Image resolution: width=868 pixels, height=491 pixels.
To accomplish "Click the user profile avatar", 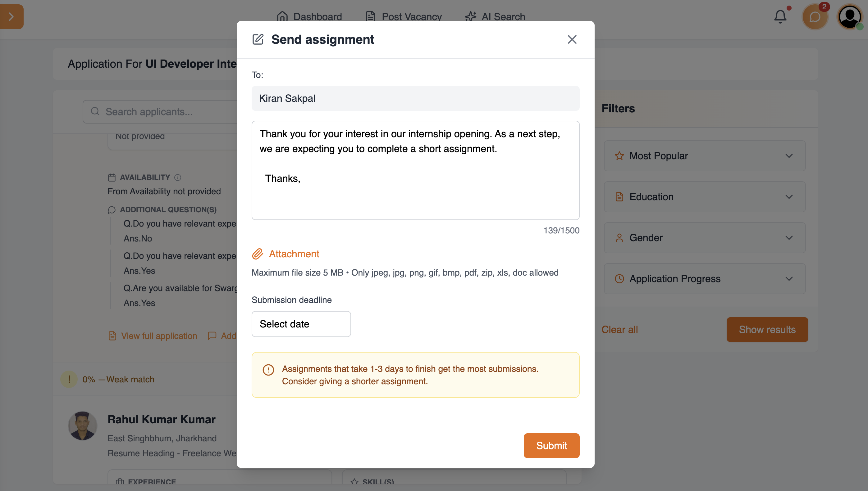I will coord(849,17).
